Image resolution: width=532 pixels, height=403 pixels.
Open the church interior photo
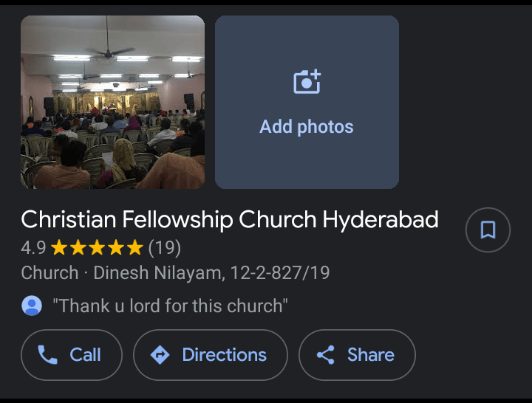click(112, 102)
